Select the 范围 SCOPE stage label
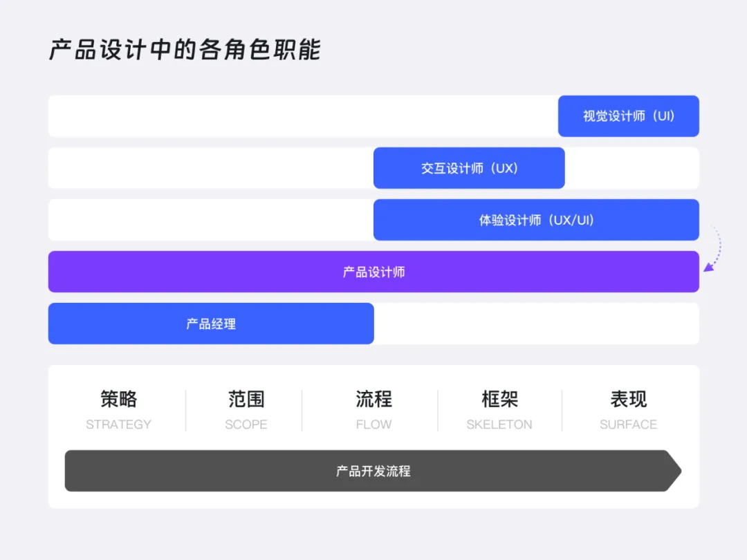The width and height of the screenshot is (747, 560). point(246,409)
